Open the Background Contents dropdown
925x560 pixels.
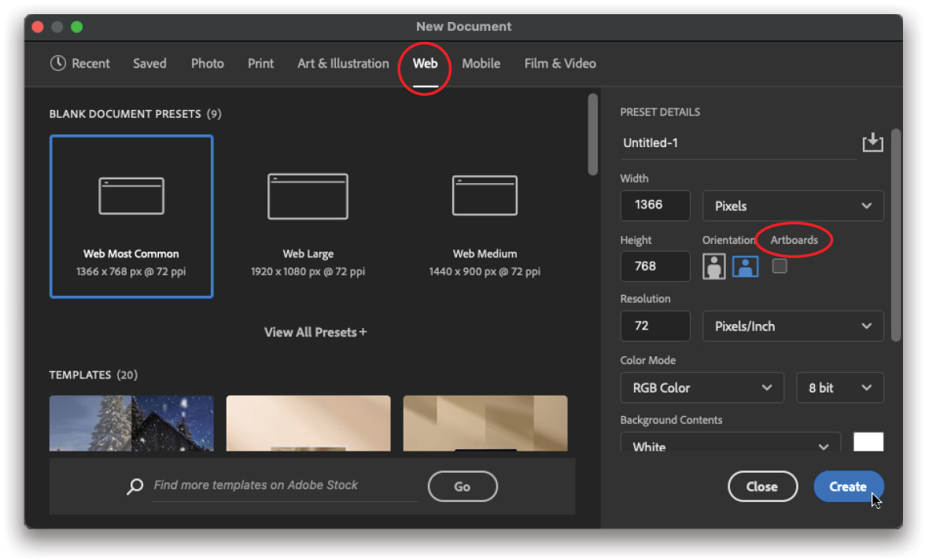click(x=730, y=445)
